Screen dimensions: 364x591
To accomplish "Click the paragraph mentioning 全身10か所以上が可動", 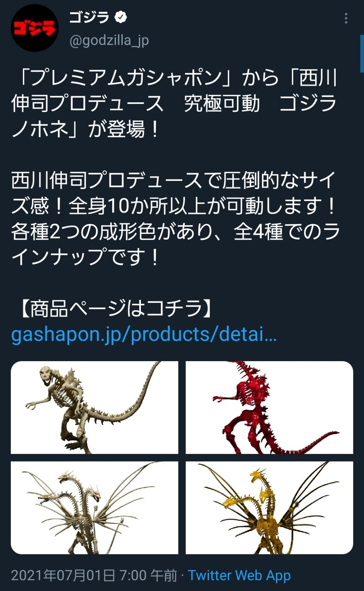I will [x=176, y=219].
